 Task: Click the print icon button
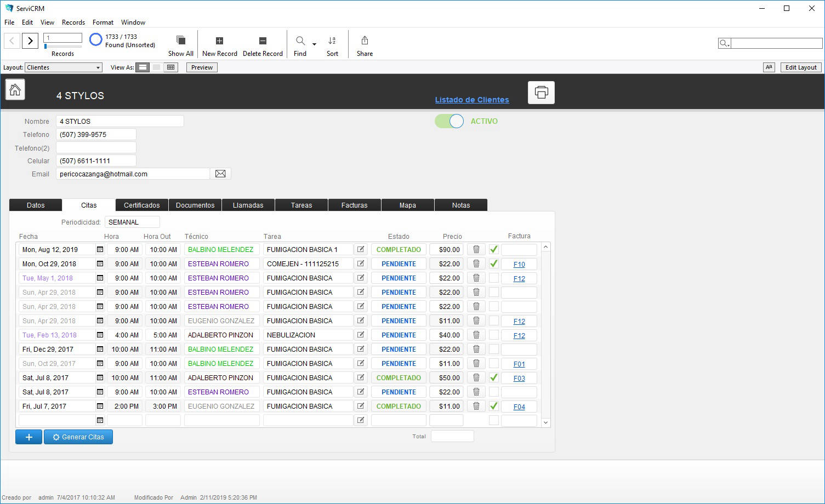541,93
